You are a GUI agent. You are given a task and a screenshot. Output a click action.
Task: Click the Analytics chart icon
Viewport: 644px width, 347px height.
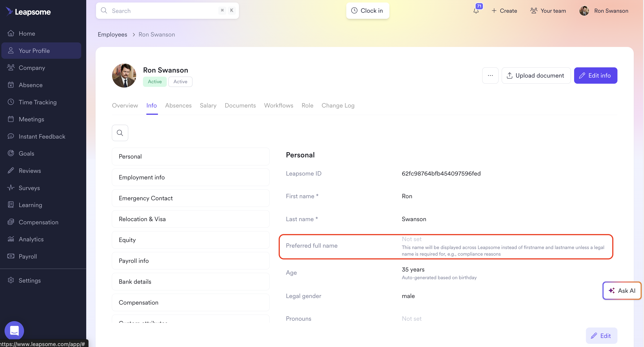(11, 239)
